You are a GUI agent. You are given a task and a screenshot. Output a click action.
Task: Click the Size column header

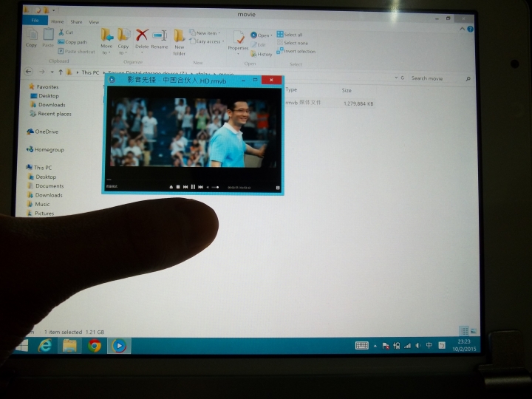347,90
